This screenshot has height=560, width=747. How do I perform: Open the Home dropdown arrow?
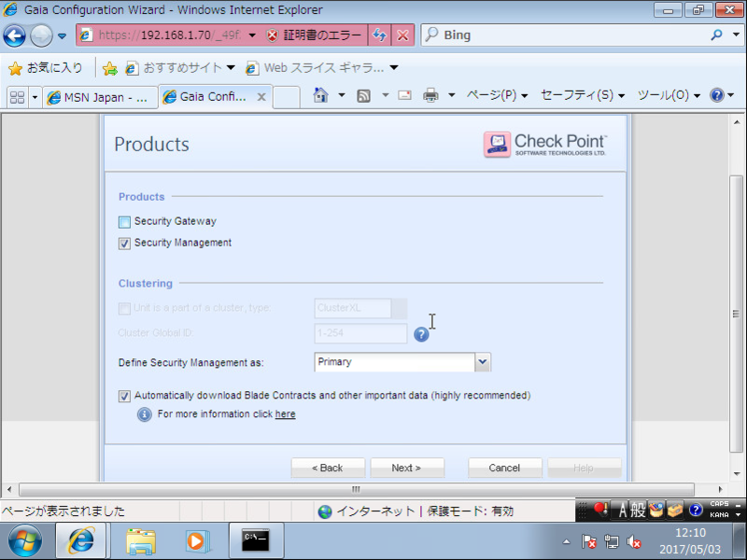[342, 95]
